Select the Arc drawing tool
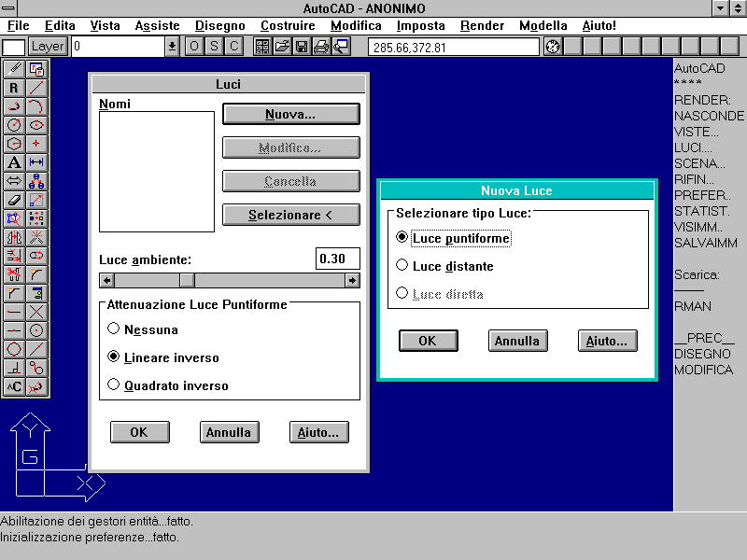The width and height of the screenshot is (747, 560). click(x=36, y=106)
